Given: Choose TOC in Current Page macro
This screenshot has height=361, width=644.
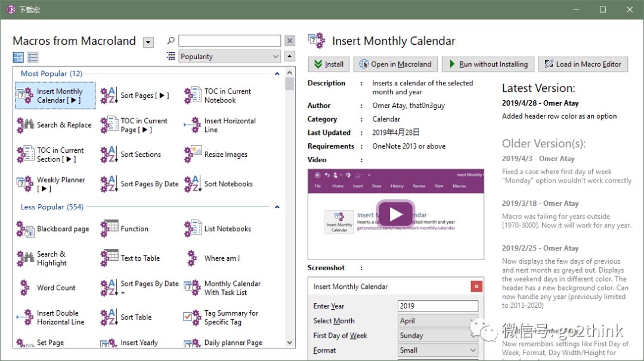Looking at the screenshot, I should [x=134, y=125].
